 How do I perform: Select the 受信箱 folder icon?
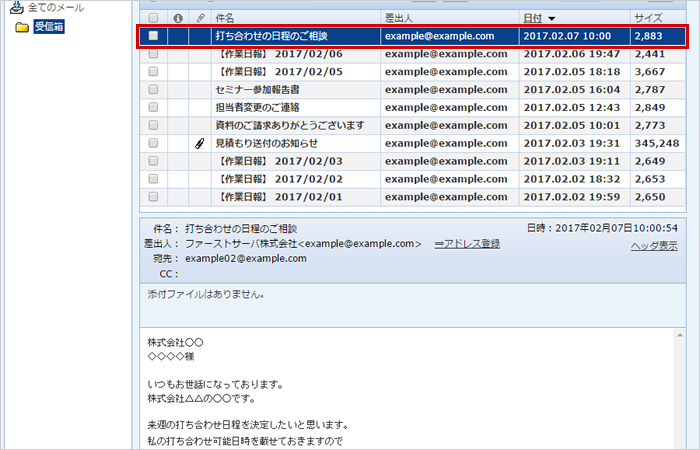[22, 27]
